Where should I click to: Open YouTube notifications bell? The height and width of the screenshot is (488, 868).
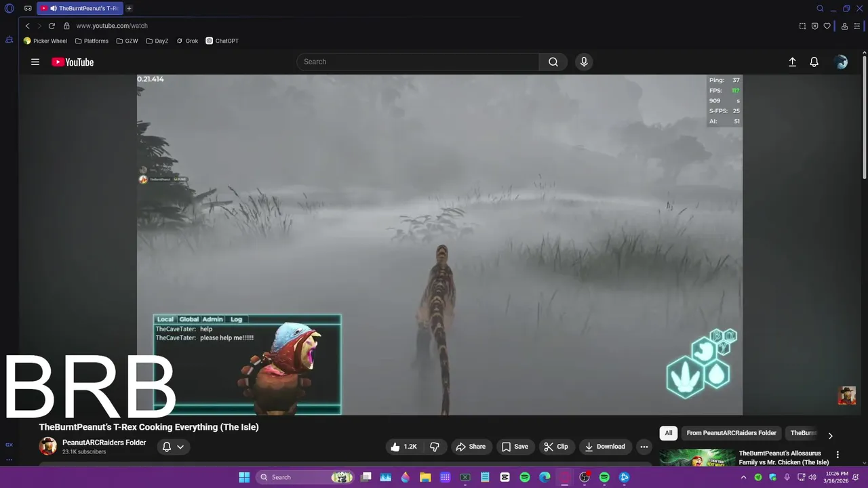tap(814, 62)
